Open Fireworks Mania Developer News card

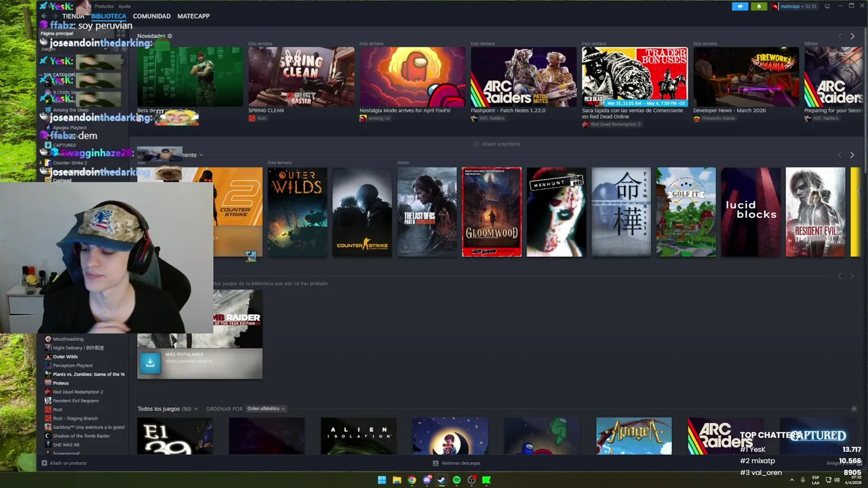pyautogui.click(x=746, y=77)
